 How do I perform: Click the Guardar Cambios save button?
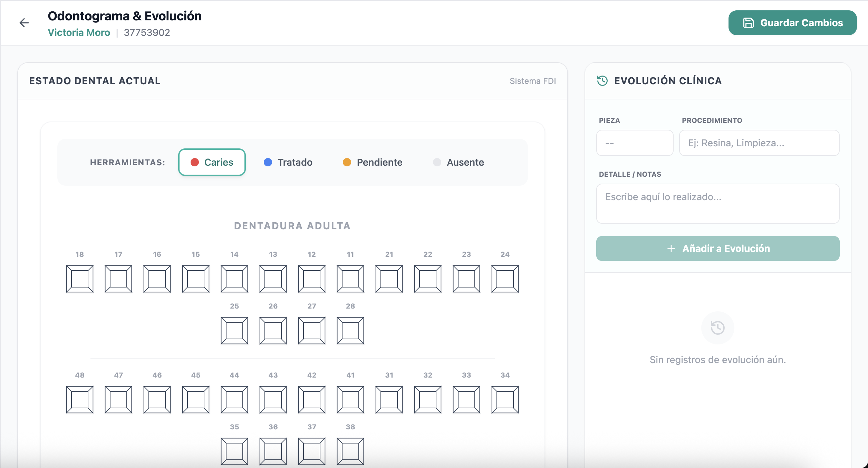(x=792, y=23)
